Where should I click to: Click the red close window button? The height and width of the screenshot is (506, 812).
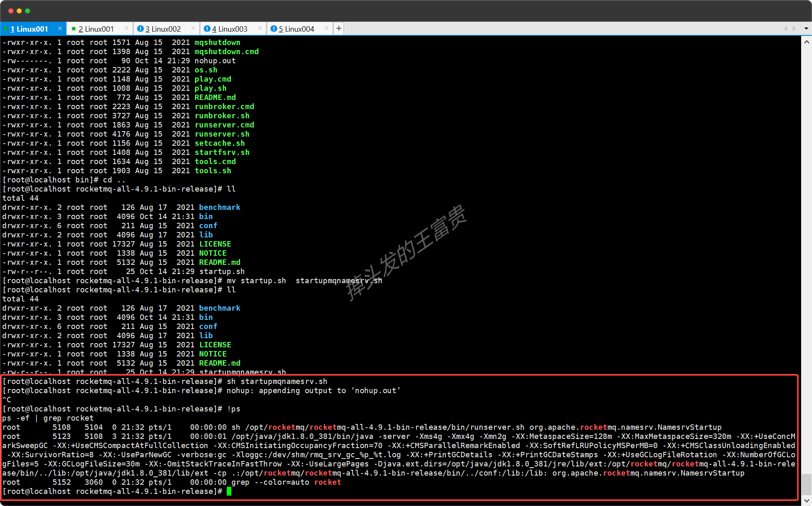11,11
